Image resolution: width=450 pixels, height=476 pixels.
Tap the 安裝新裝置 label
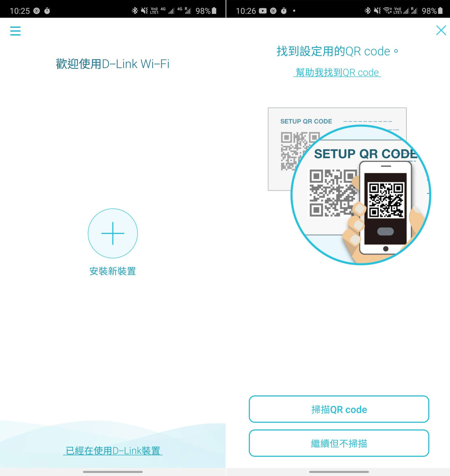click(112, 271)
